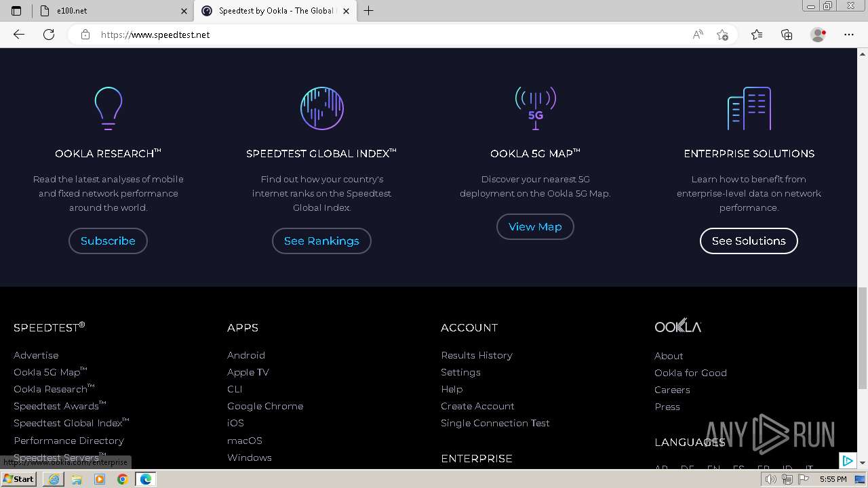Open media player taskbar icon
Screen dimensions: 868x488
click(x=100, y=479)
